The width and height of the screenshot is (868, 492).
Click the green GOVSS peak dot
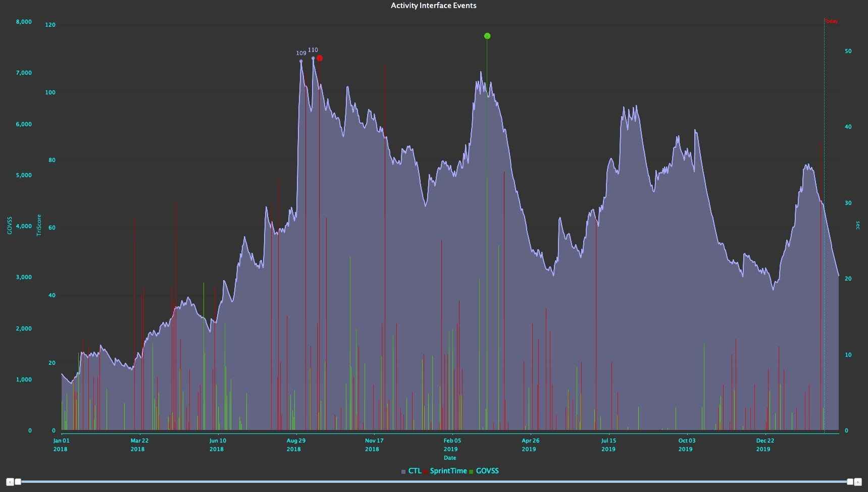[x=487, y=36]
